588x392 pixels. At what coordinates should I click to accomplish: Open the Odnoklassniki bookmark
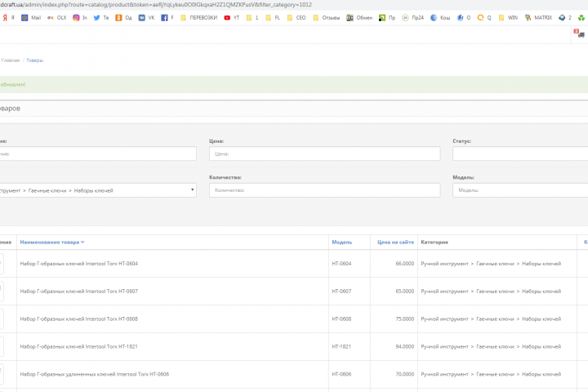coord(123,18)
